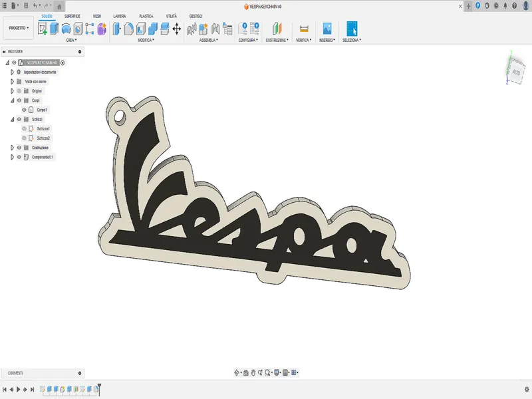The height and width of the screenshot is (399, 532).
Task: Start the Create Sketch tool
Action: click(x=43, y=29)
